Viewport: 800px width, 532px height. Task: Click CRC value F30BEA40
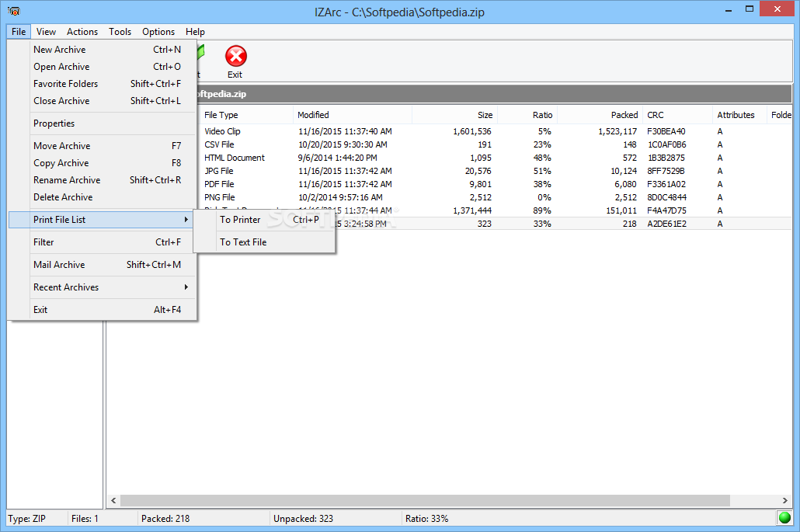(x=666, y=131)
